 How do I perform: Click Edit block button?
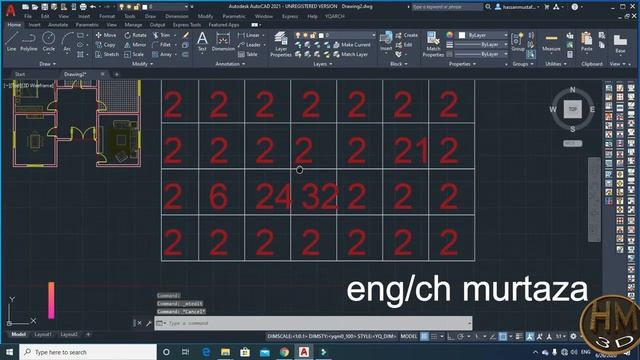coord(404,45)
